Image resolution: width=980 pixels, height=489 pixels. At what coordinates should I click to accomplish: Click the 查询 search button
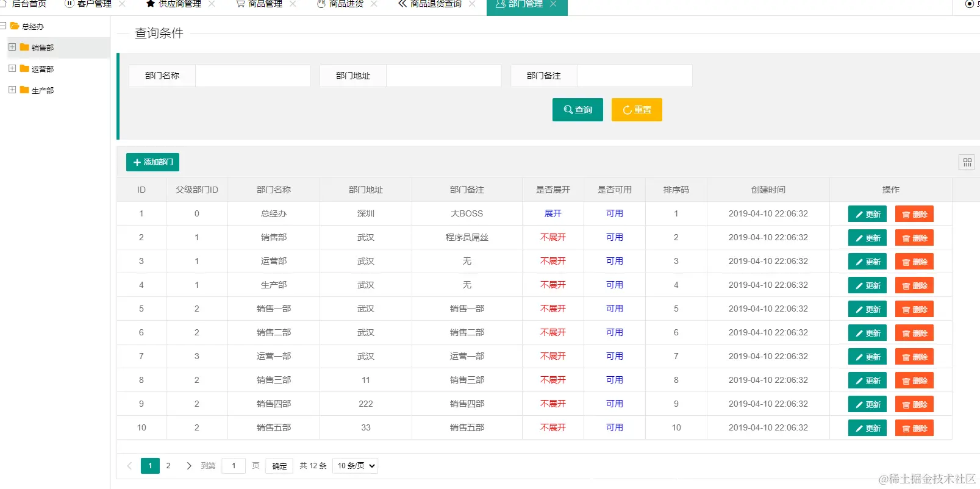(578, 110)
